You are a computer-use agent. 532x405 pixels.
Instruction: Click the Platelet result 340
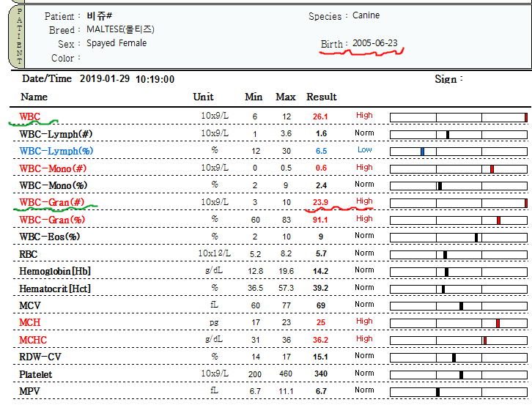click(321, 374)
